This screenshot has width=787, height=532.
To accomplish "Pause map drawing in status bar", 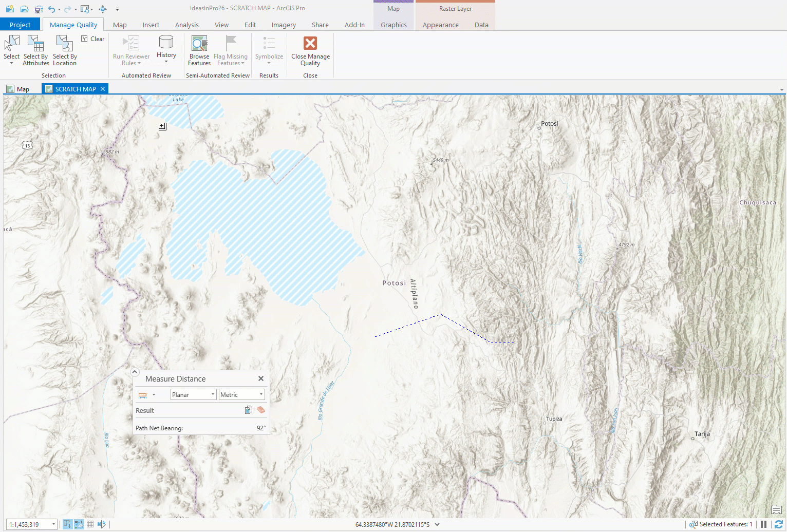I will tap(764, 524).
